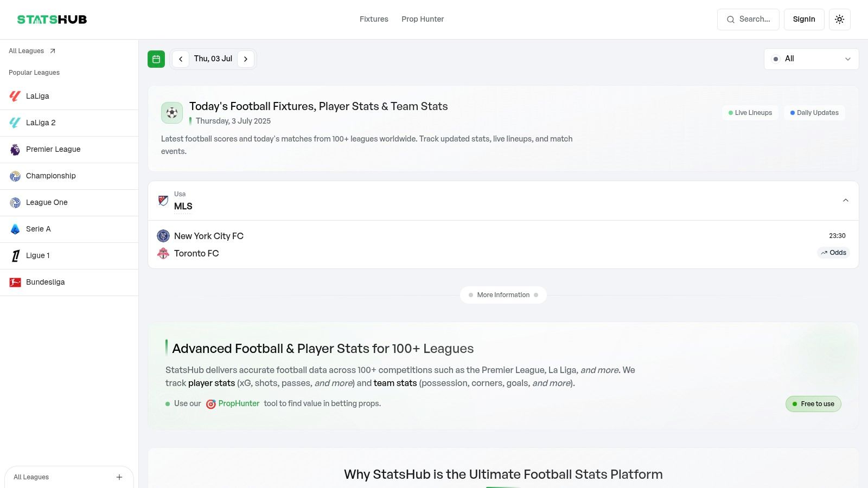The height and width of the screenshot is (488, 868).
Task: Select League One in the sidebar
Action: pos(69,203)
